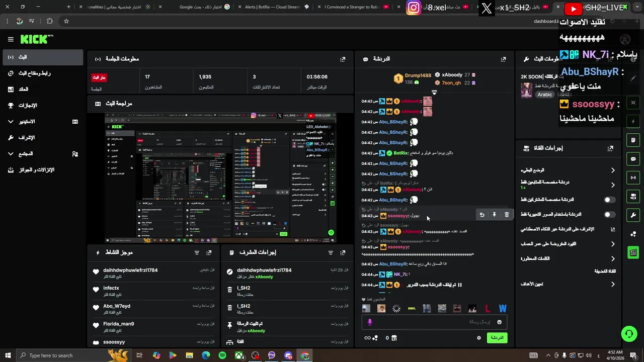Click the green chat send button
This screenshot has width=644, height=362.
click(497, 338)
